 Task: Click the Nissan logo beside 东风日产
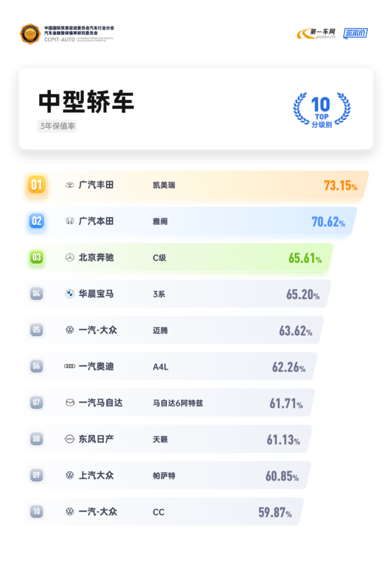point(70,439)
